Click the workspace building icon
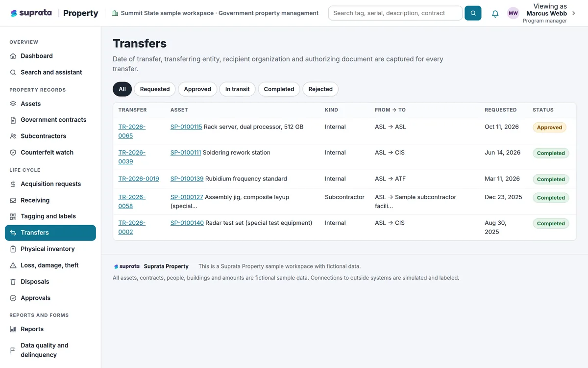The height and width of the screenshot is (368, 588). (x=115, y=13)
